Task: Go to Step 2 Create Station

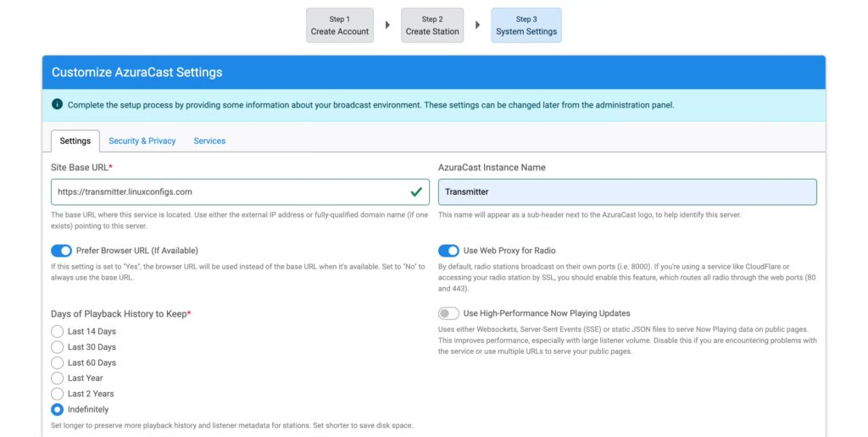Action: coord(432,25)
